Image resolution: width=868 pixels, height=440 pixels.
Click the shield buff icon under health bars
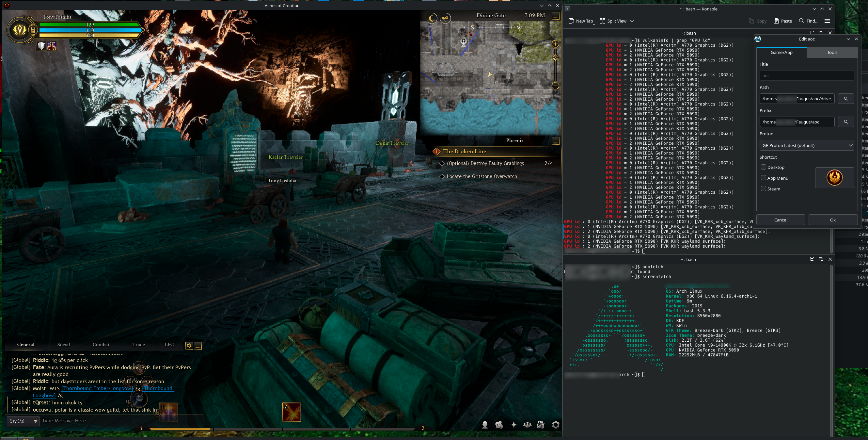pos(41,46)
